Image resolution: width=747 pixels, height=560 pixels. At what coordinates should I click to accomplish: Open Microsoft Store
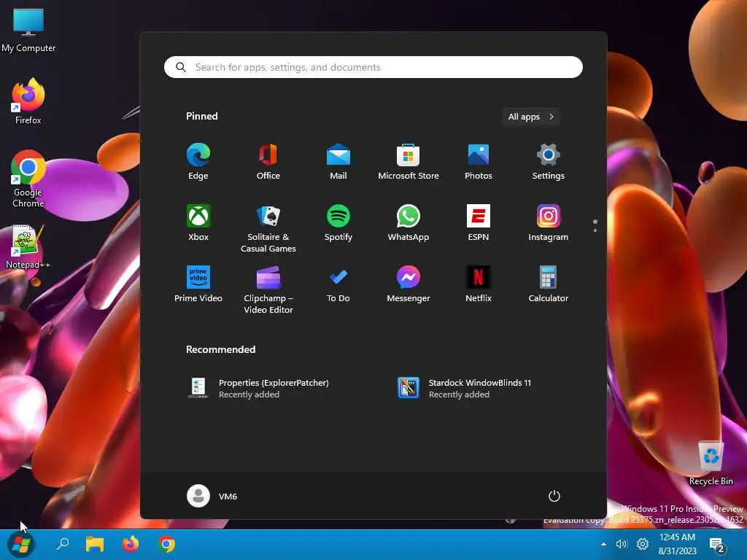[409, 161]
